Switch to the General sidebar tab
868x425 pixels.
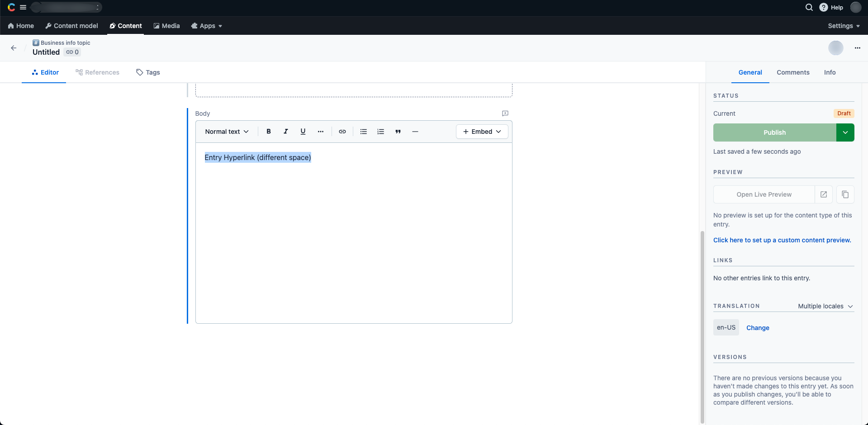click(x=750, y=72)
